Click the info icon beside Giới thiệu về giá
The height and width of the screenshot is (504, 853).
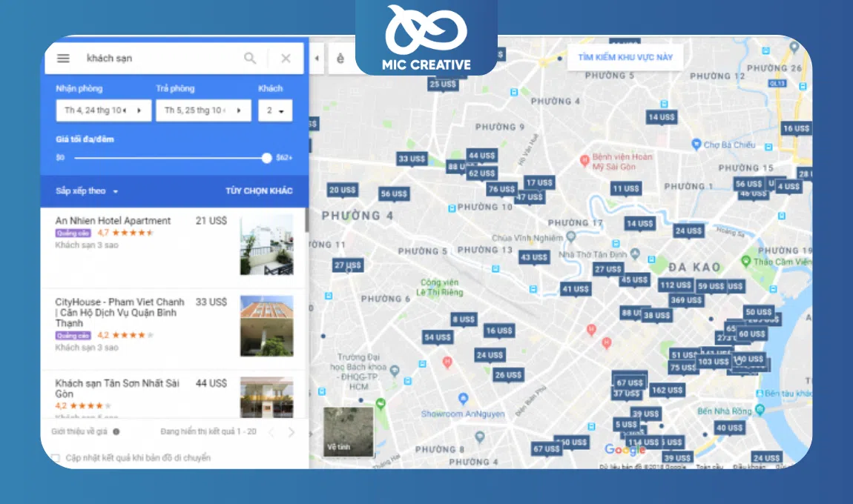pos(116,431)
